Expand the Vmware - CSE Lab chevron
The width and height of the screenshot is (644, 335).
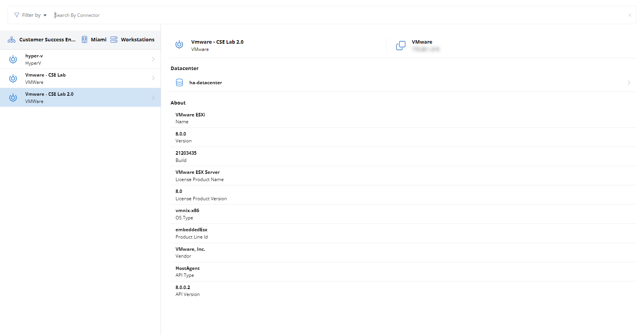point(153,78)
